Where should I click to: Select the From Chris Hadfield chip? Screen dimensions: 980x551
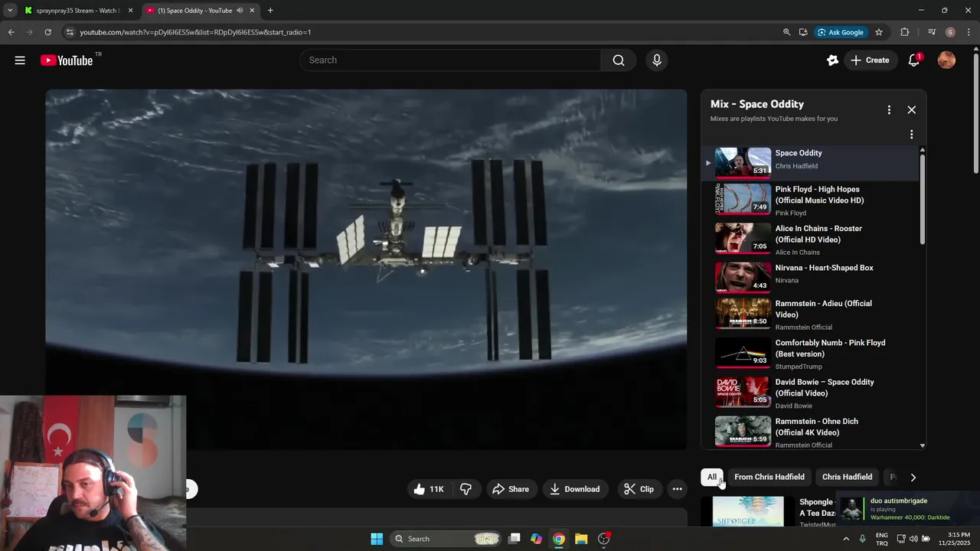pos(769,477)
